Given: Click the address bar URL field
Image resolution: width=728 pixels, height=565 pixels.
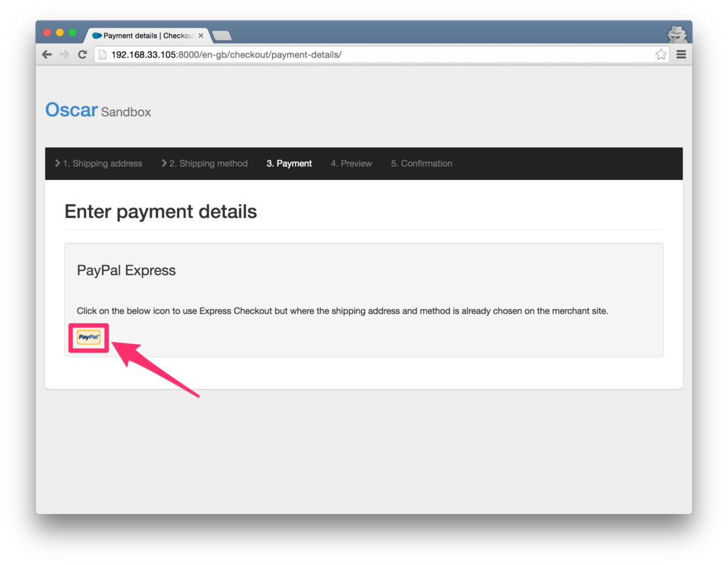Looking at the screenshot, I should pyautogui.click(x=381, y=55).
